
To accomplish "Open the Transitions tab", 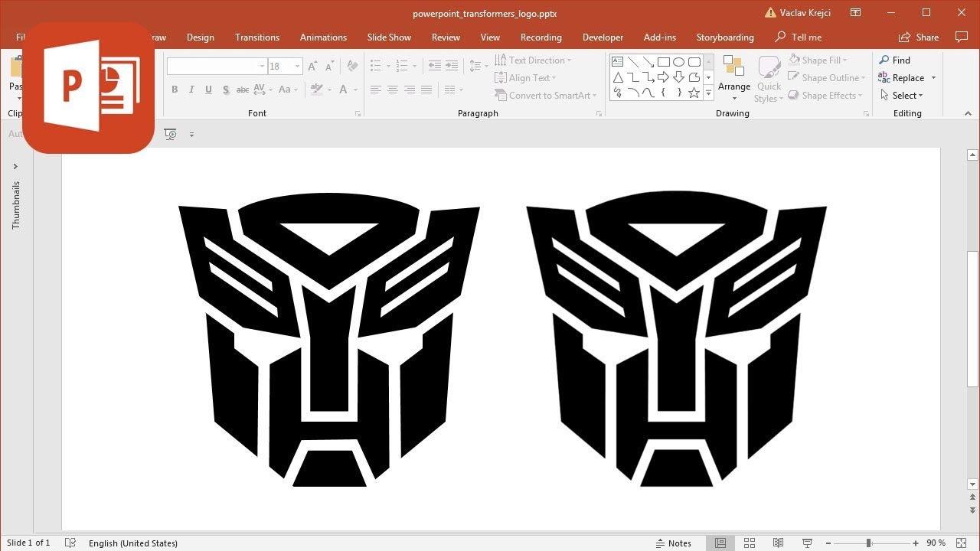I will click(x=257, y=37).
